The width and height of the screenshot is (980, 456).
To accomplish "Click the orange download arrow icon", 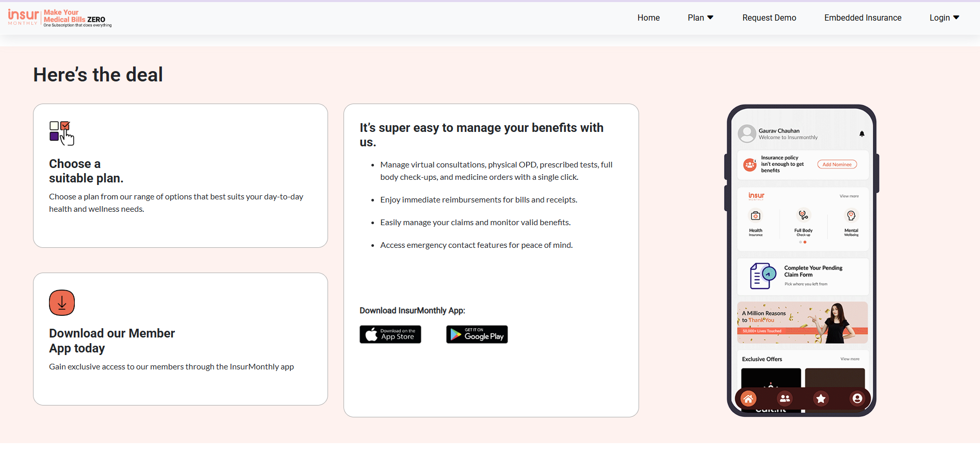I will [62, 302].
